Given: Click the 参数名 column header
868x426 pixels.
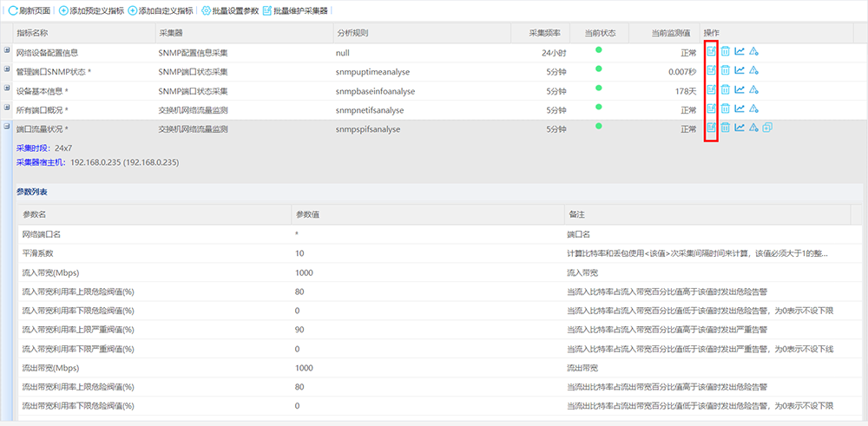Looking at the screenshot, I should [x=155, y=213].
